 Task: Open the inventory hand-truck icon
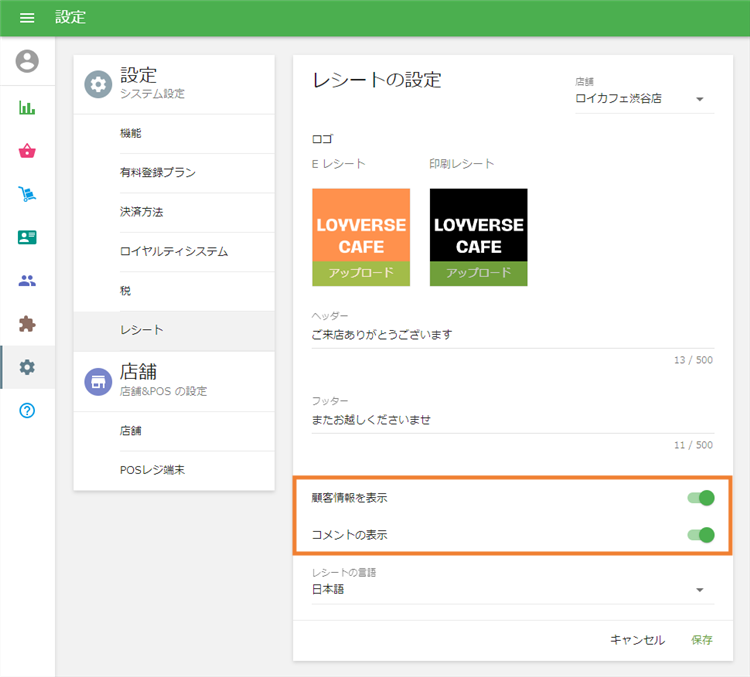tap(27, 194)
